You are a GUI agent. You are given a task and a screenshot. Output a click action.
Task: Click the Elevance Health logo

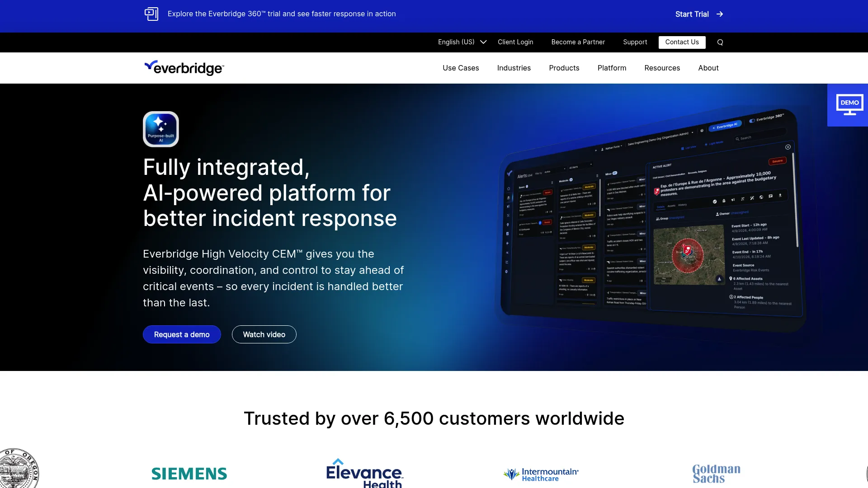tap(364, 473)
